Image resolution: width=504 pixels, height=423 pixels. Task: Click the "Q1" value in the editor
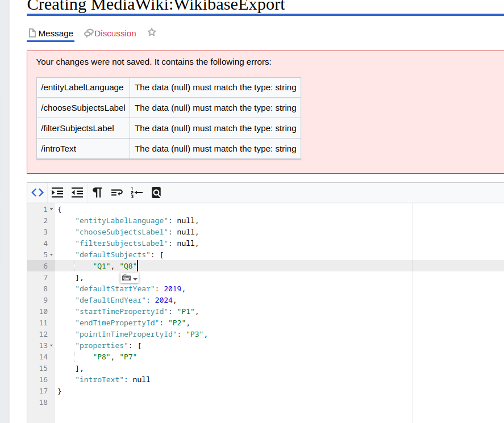click(102, 266)
